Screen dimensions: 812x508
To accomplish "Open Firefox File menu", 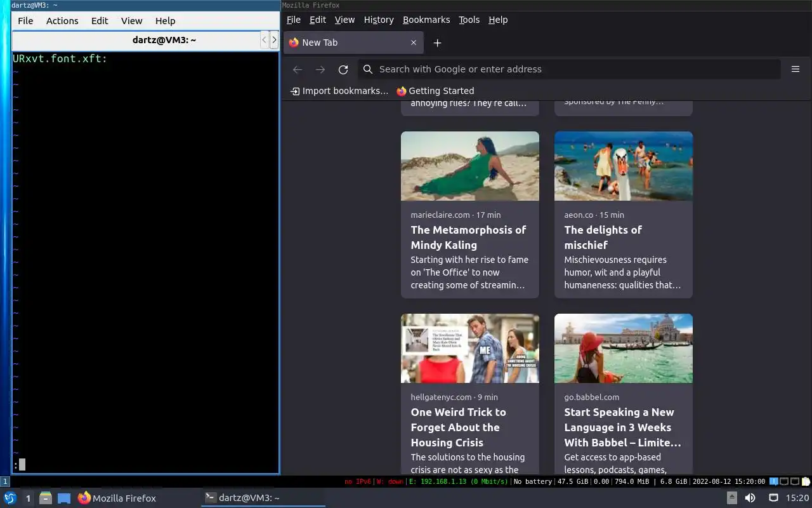I will point(294,20).
